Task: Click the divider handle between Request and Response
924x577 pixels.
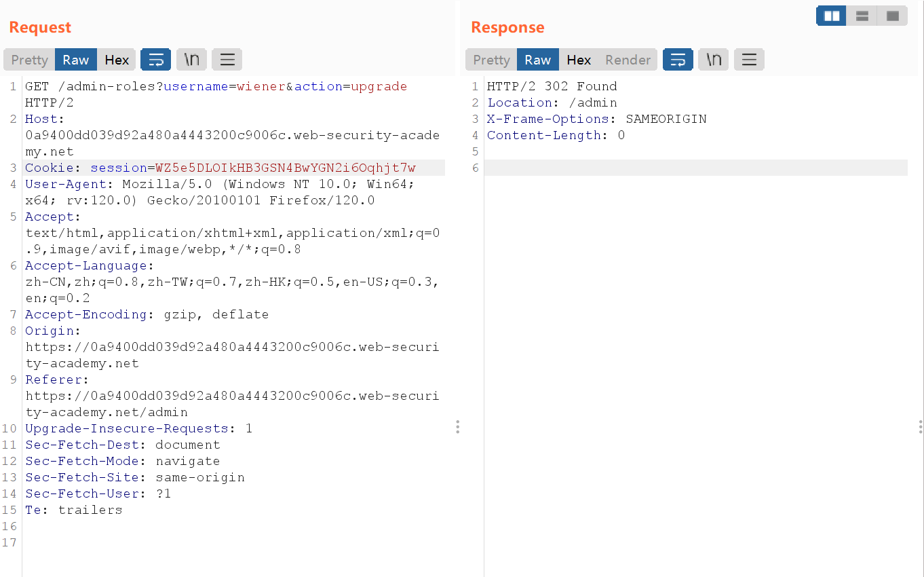Action: click(x=458, y=426)
